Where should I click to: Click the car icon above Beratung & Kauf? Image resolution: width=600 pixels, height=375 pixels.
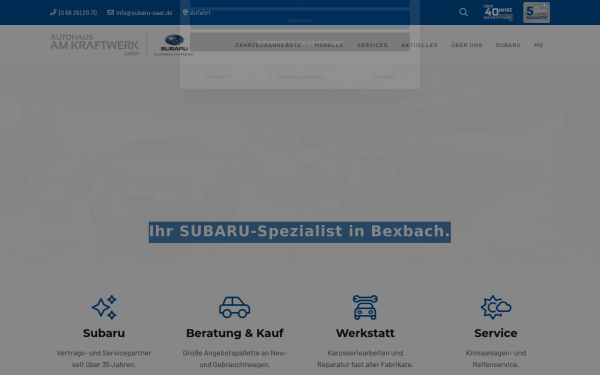click(235, 307)
